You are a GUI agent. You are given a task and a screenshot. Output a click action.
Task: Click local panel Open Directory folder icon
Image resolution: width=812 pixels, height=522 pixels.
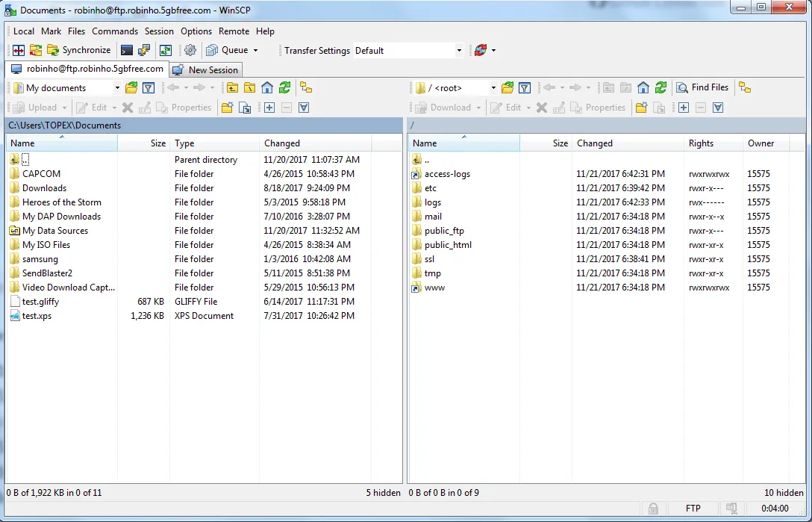131,87
